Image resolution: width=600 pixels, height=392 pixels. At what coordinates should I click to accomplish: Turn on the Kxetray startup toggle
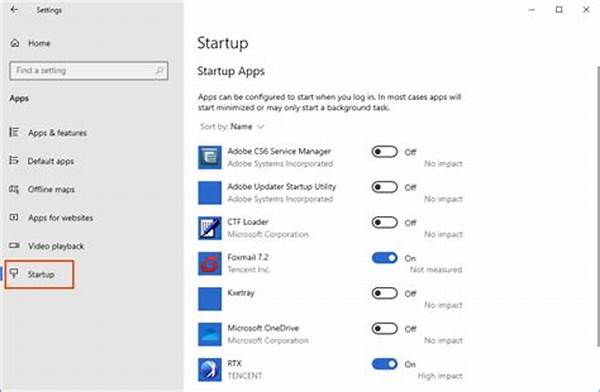(385, 293)
